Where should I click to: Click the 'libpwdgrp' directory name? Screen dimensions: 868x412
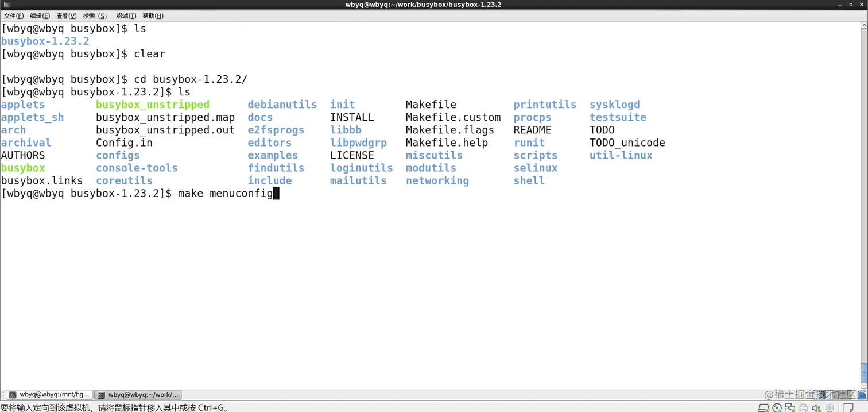358,143
